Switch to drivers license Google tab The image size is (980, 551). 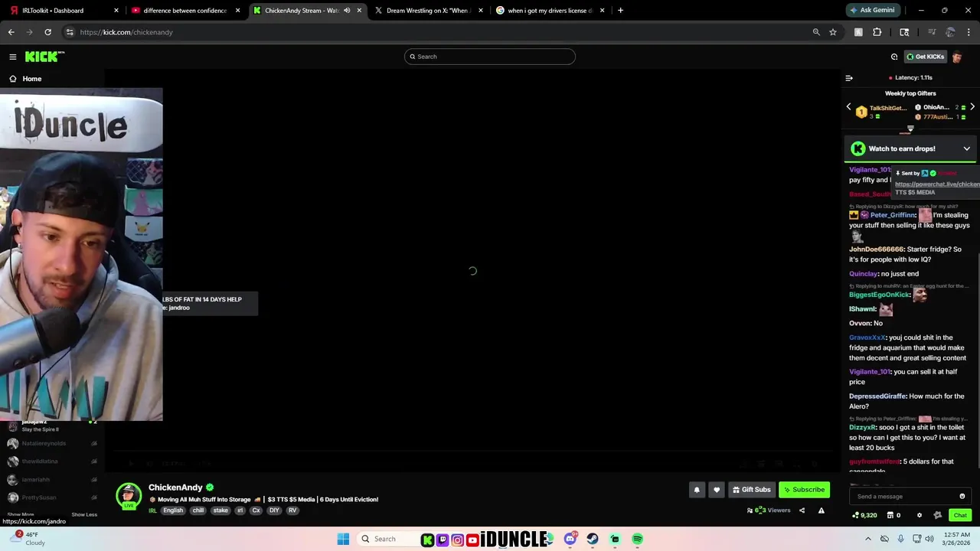(549, 11)
